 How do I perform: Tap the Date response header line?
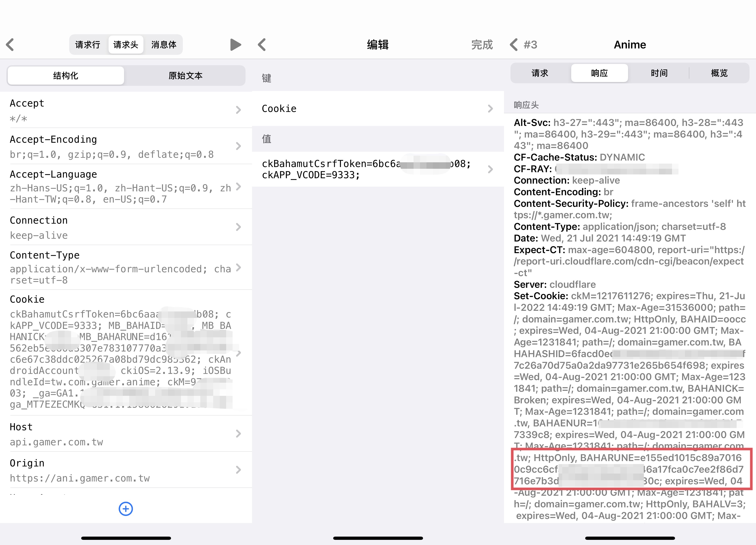point(600,238)
